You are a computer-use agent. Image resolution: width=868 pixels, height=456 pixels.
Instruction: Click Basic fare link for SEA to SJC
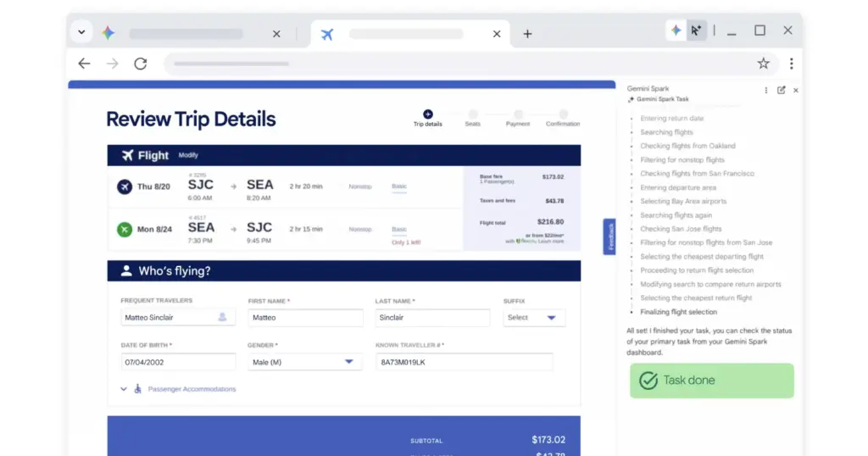click(399, 229)
